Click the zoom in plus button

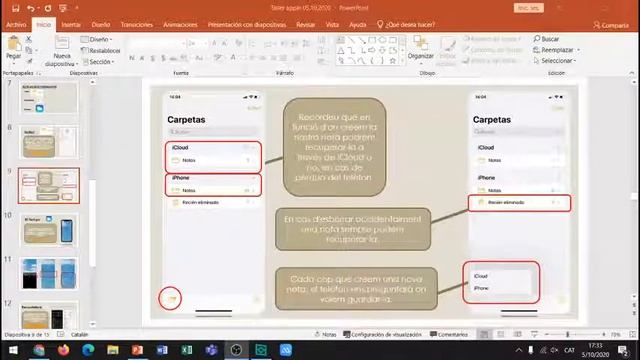point(604,334)
